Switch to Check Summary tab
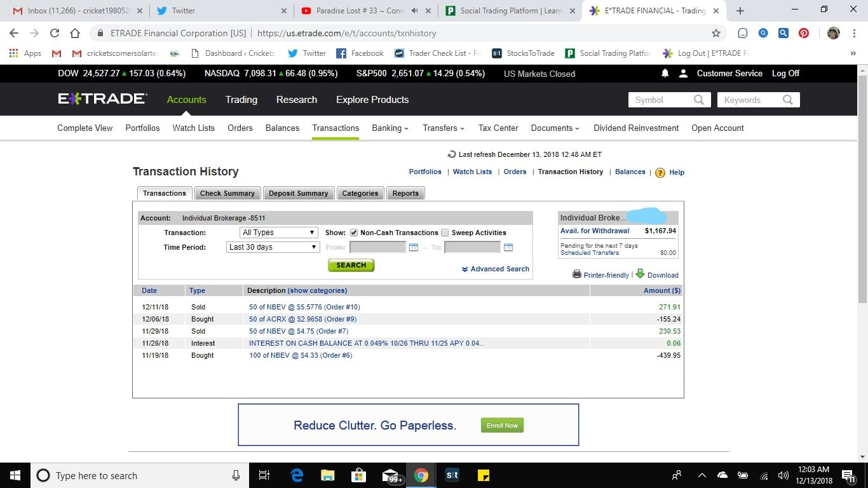Screen dimensions: 868x488 pos(227,193)
